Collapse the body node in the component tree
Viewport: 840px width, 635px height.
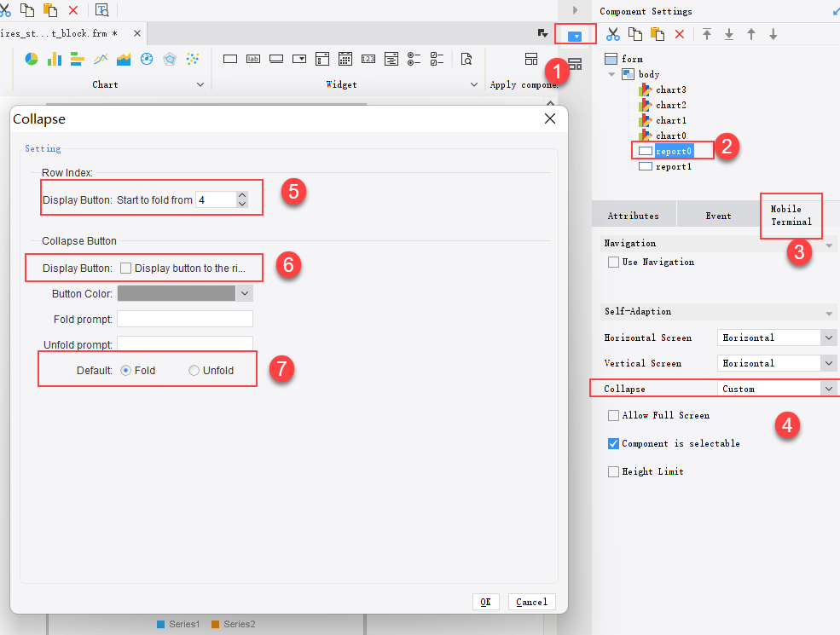[x=611, y=74]
